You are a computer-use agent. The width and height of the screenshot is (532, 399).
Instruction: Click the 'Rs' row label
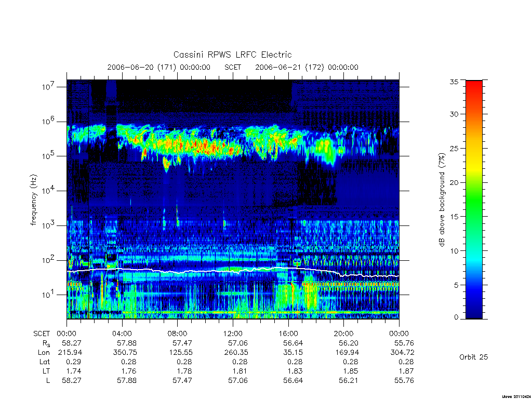pos(46,343)
